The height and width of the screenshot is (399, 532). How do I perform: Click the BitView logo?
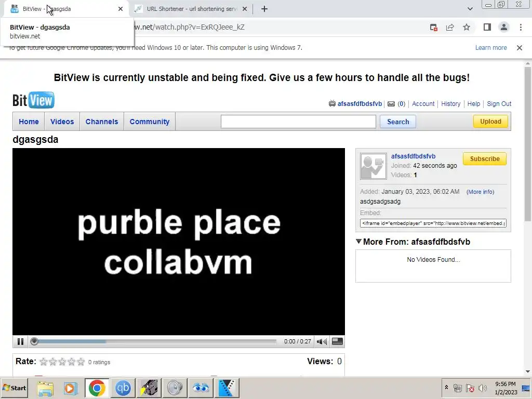click(33, 100)
